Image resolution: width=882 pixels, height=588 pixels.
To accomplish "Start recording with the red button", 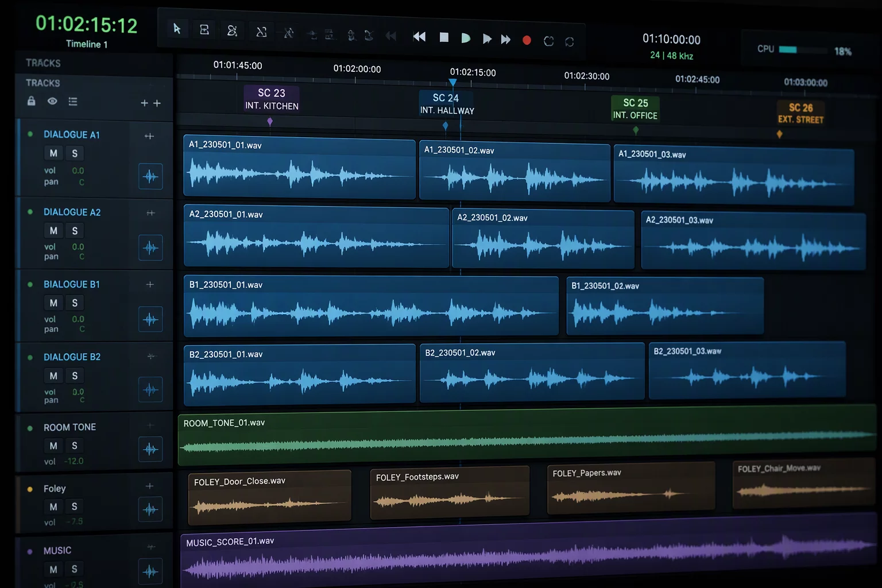I will click(527, 40).
